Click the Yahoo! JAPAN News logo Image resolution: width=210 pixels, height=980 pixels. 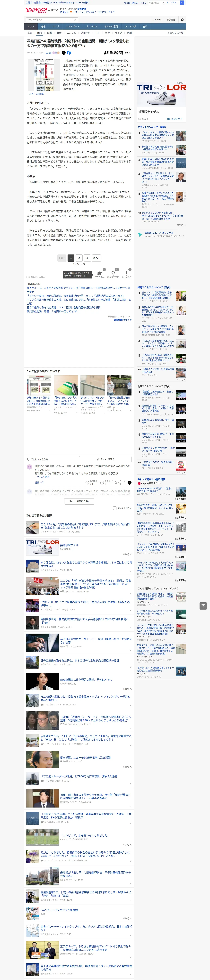coord(41,11)
